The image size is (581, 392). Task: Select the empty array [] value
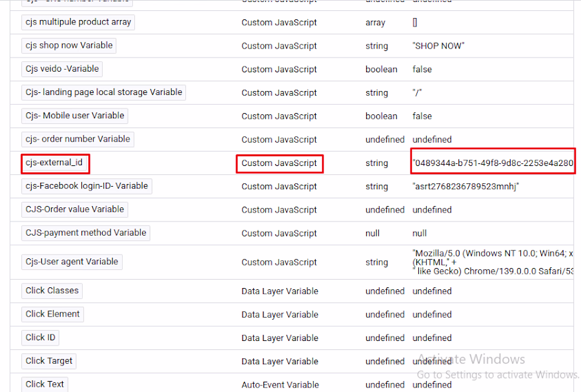pyautogui.click(x=414, y=23)
